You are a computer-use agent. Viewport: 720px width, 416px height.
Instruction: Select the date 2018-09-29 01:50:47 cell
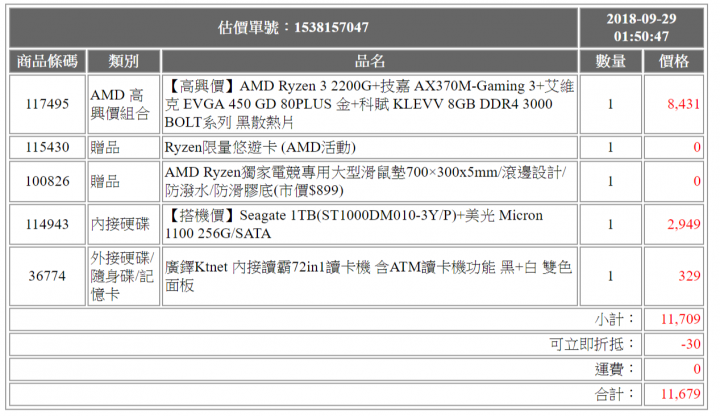click(641, 28)
